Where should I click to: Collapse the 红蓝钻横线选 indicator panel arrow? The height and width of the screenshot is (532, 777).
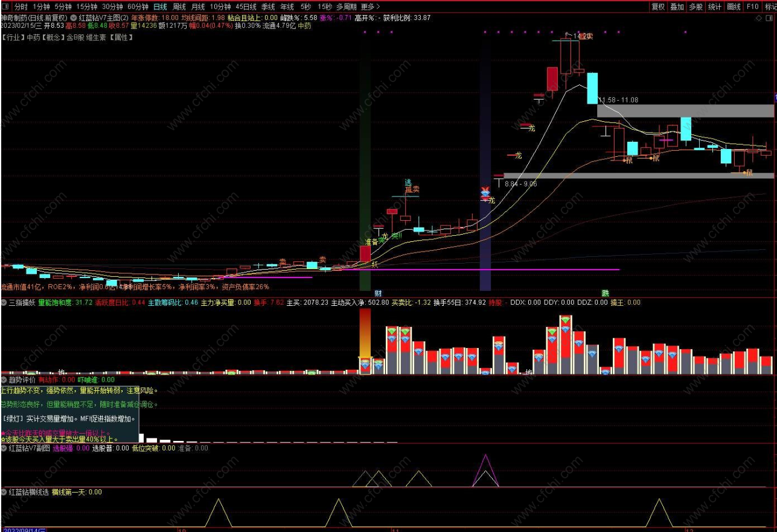click(x=4, y=492)
